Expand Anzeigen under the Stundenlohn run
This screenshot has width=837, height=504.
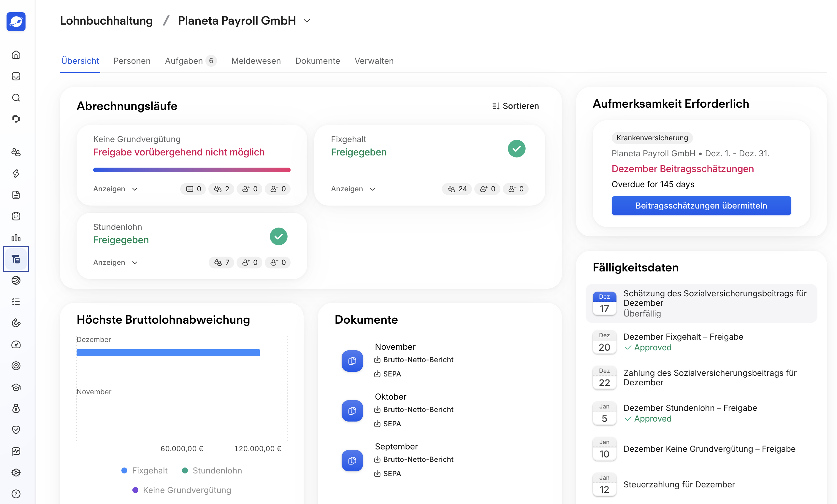coord(115,262)
